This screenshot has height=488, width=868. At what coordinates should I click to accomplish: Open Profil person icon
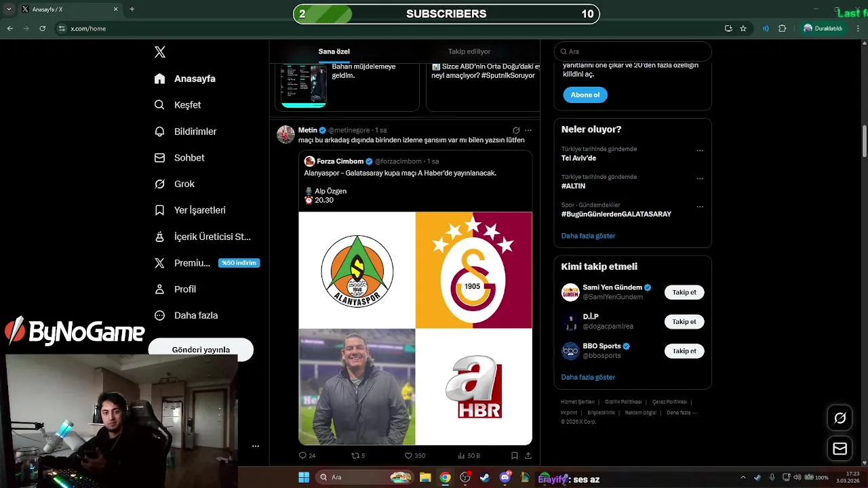[159, 289]
